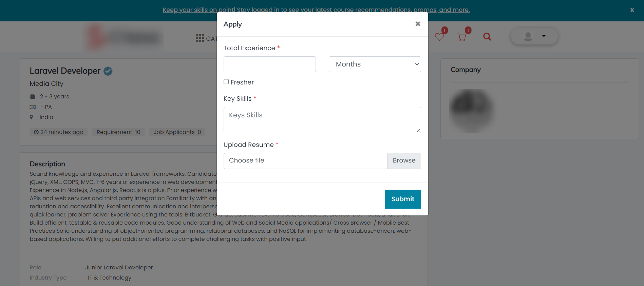This screenshot has width=644, height=286.
Task: Click the red search magnifier icon
Action: 487,37
